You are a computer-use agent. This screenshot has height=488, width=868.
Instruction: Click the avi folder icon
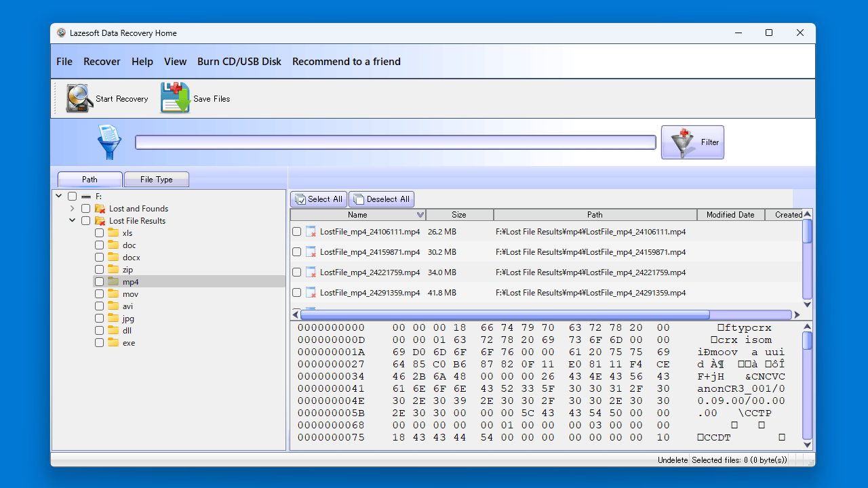(113, 306)
